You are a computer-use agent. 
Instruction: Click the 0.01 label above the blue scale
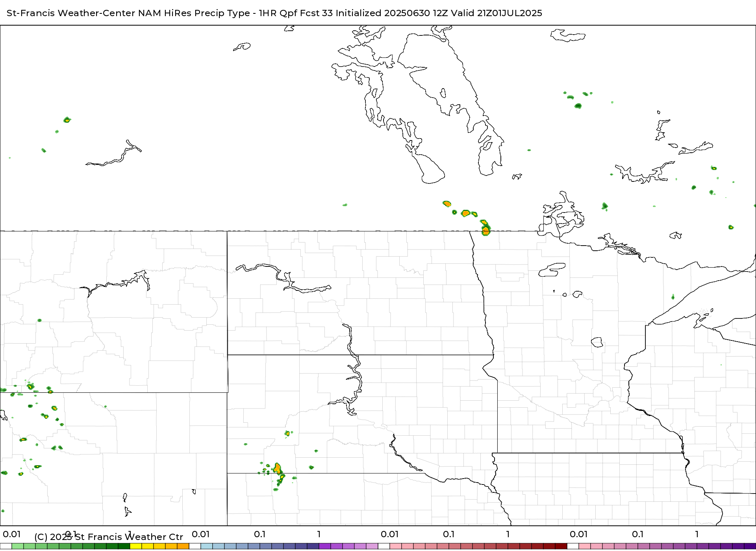point(201,534)
